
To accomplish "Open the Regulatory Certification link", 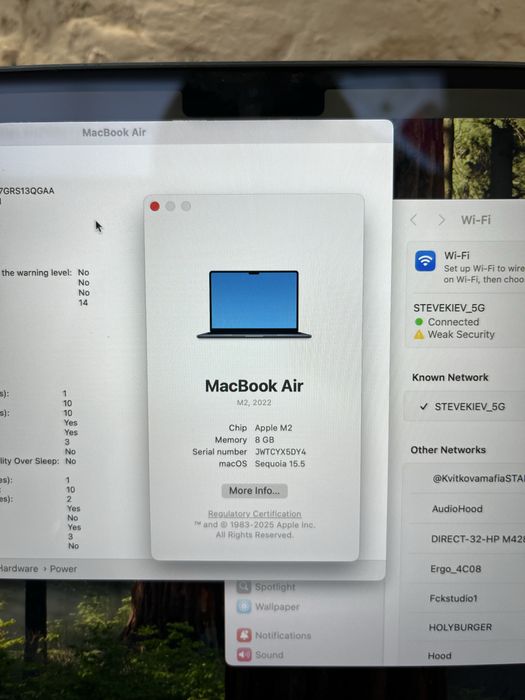I will tap(254, 514).
